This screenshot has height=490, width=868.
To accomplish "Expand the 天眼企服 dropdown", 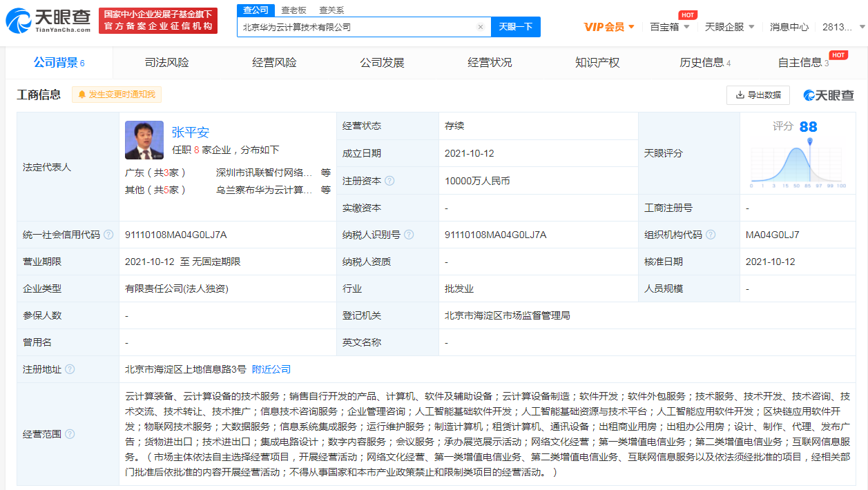I will coord(729,27).
